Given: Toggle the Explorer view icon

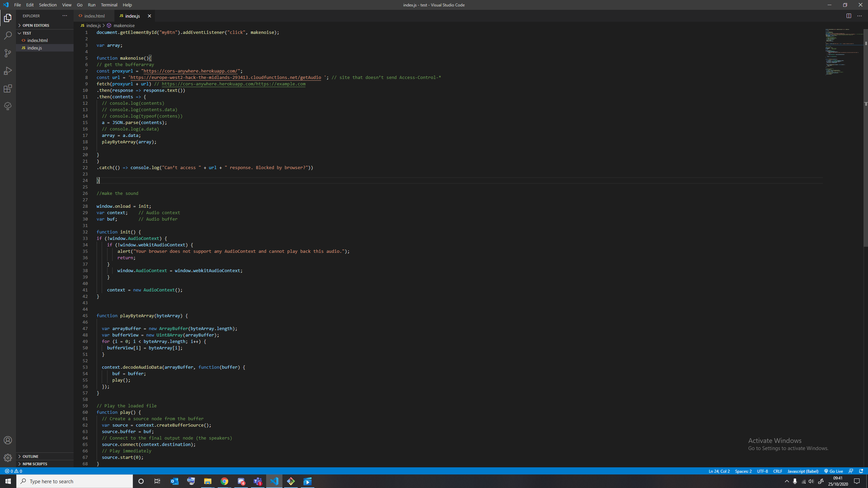Looking at the screenshot, I should coord(8,18).
